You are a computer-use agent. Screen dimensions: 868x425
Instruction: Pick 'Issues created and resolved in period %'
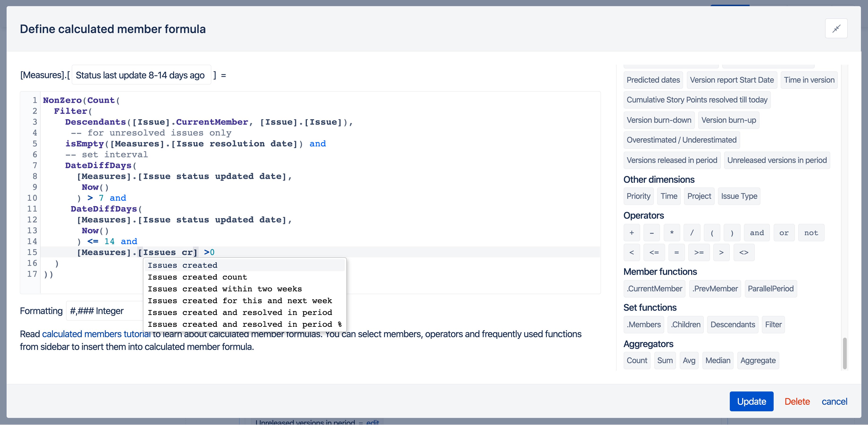click(245, 324)
